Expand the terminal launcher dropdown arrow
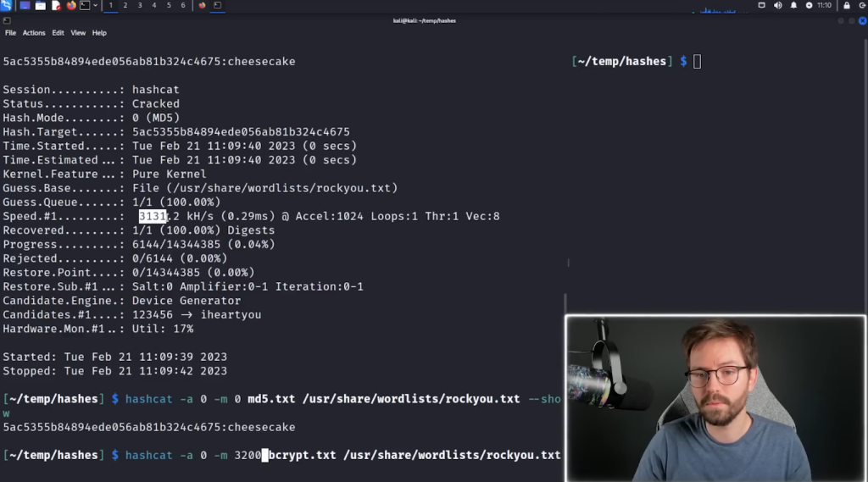The image size is (868, 482). (x=95, y=6)
